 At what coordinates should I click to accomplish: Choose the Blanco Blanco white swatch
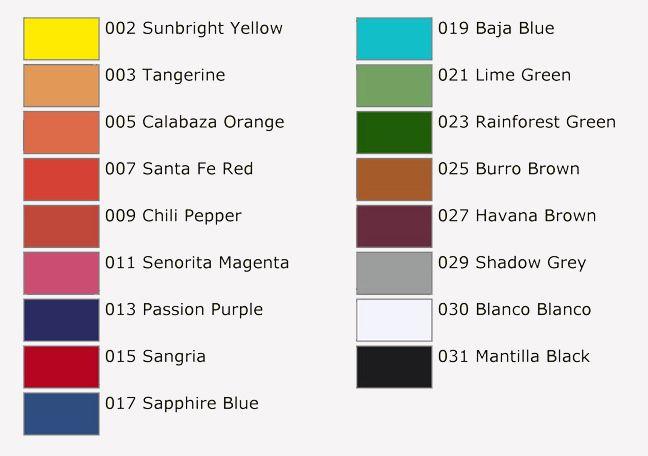(x=394, y=320)
